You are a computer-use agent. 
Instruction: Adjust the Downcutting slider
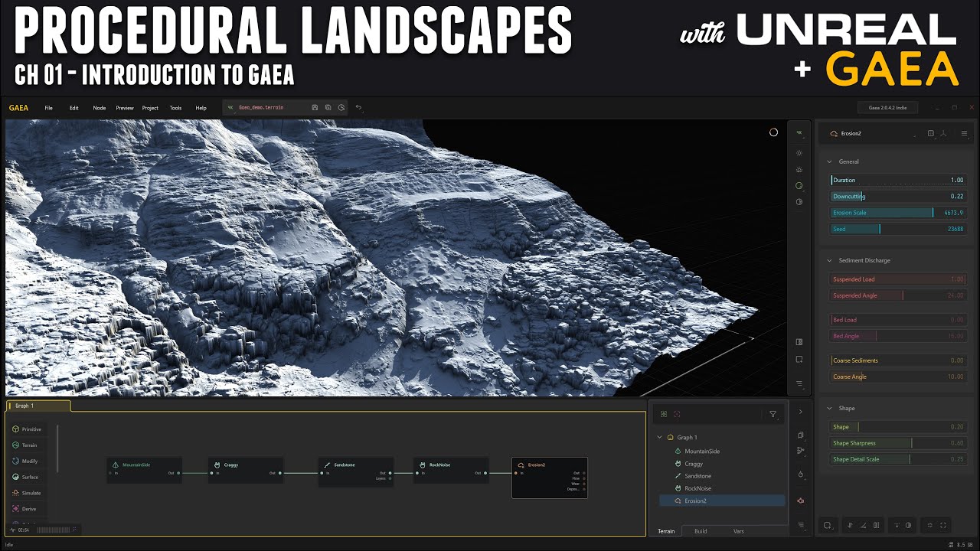[x=898, y=197]
